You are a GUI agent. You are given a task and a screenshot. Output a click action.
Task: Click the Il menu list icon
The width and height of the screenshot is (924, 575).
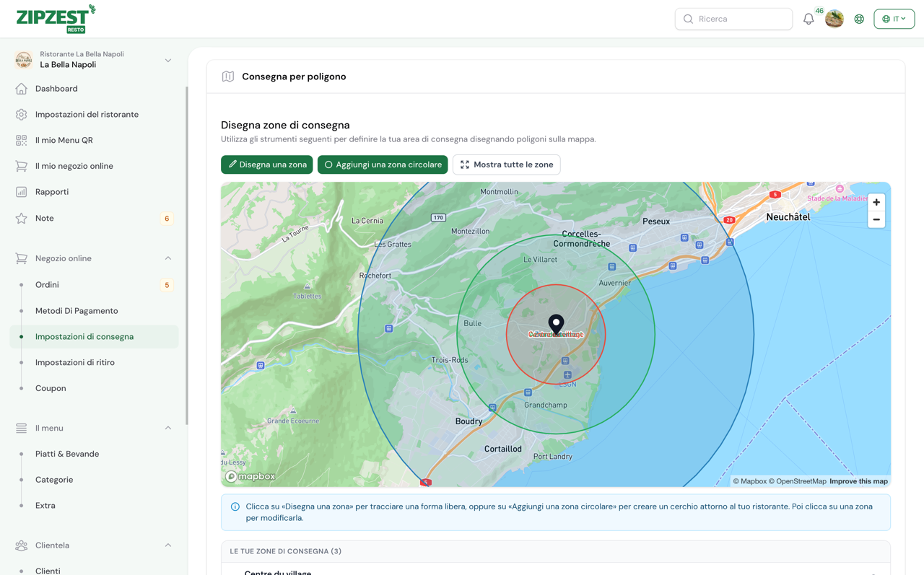click(22, 429)
